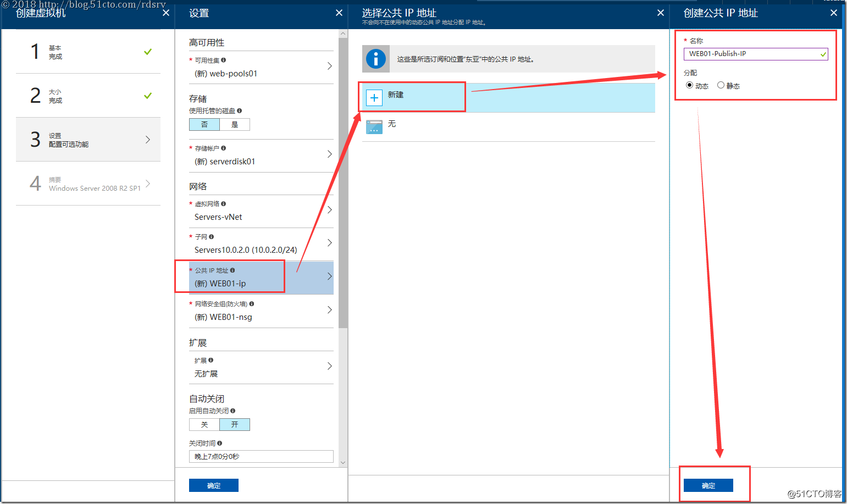Open step 4 摘要 chevron
847x504 pixels.
pyautogui.click(x=148, y=184)
